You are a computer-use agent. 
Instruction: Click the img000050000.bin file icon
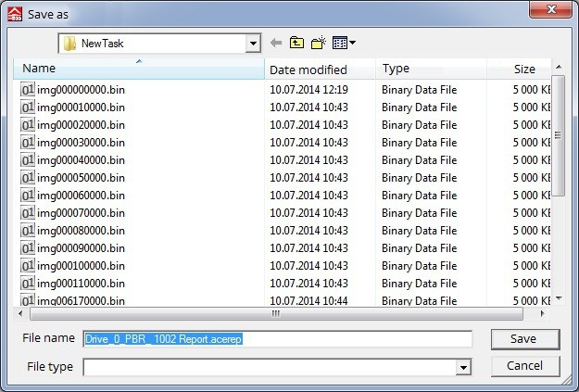tap(28, 178)
